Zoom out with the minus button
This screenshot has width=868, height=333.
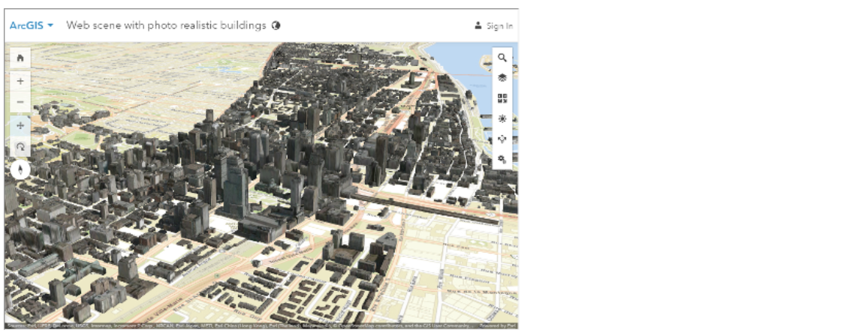pos(20,102)
